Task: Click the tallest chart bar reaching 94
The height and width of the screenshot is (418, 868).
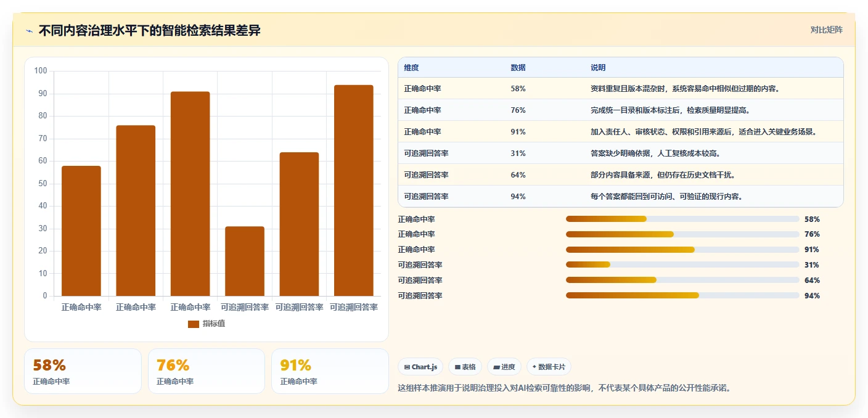Action: pyautogui.click(x=354, y=191)
